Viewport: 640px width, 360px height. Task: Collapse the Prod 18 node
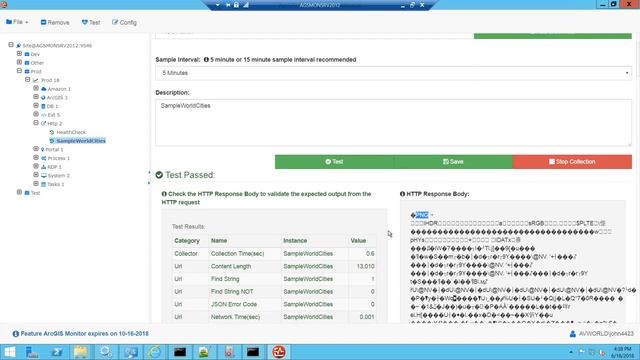click(28, 80)
